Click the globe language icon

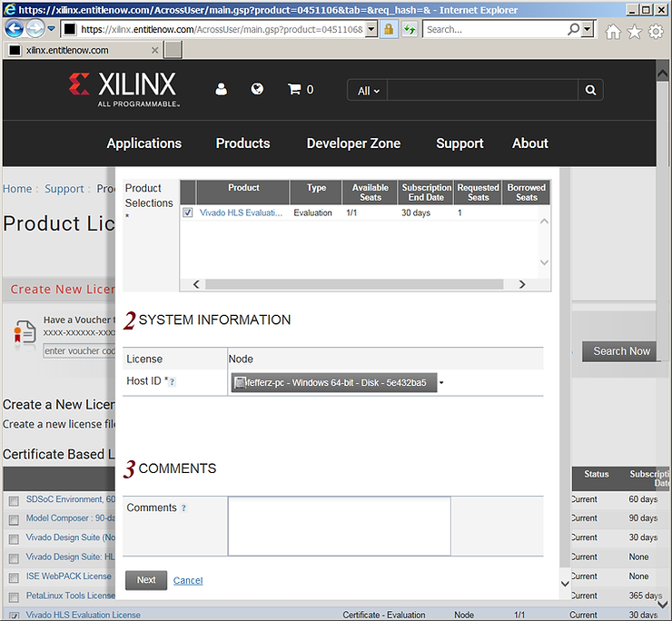click(x=257, y=89)
